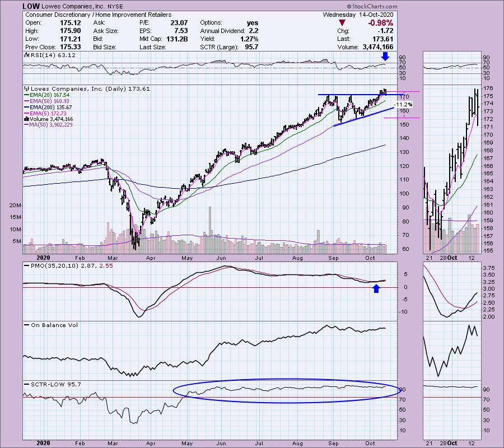Select the Low value 171.21
The image size is (504, 448).
(71, 39)
